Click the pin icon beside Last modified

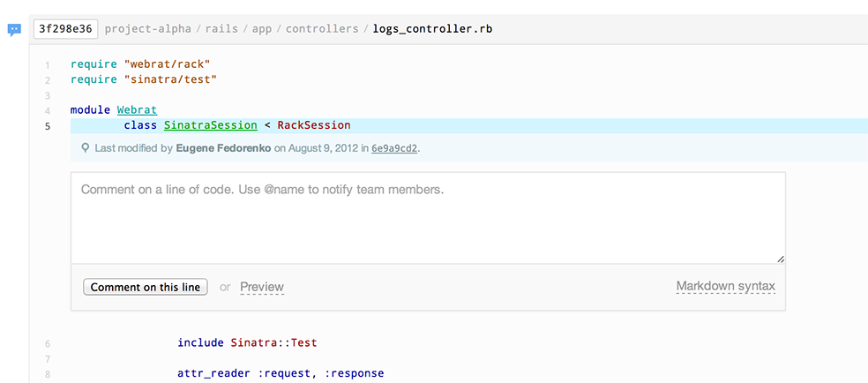(x=86, y=148)
